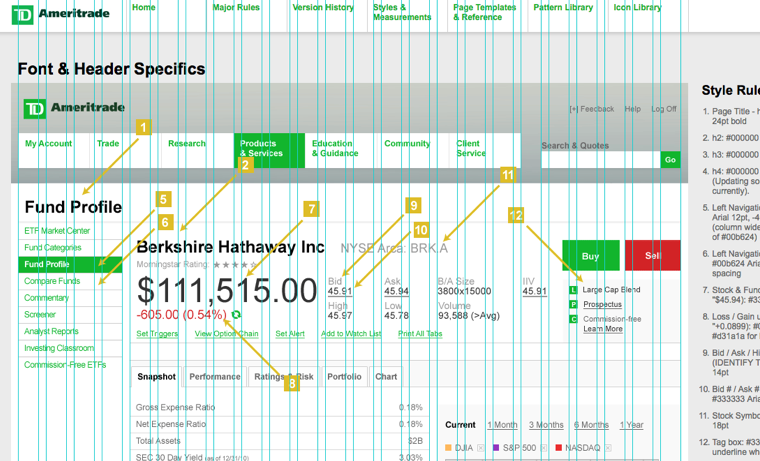Click the green C tag icon next to Commission-free
760x461 pixels.
point(573,319)
